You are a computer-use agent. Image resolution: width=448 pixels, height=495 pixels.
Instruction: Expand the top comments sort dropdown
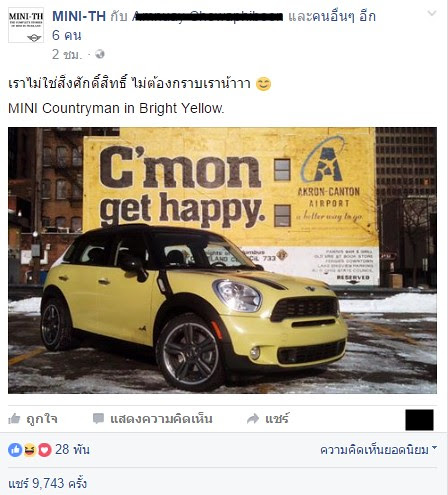(378, 450)
